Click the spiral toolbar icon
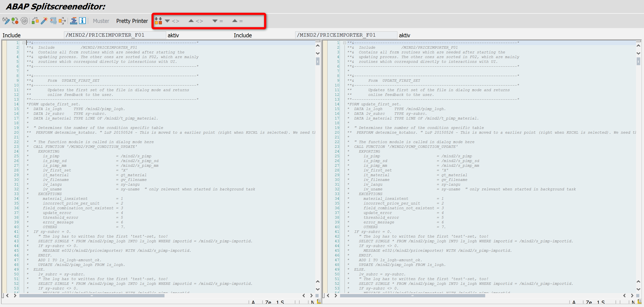This screenshot has height=307, width=644. tap(24, 21)
